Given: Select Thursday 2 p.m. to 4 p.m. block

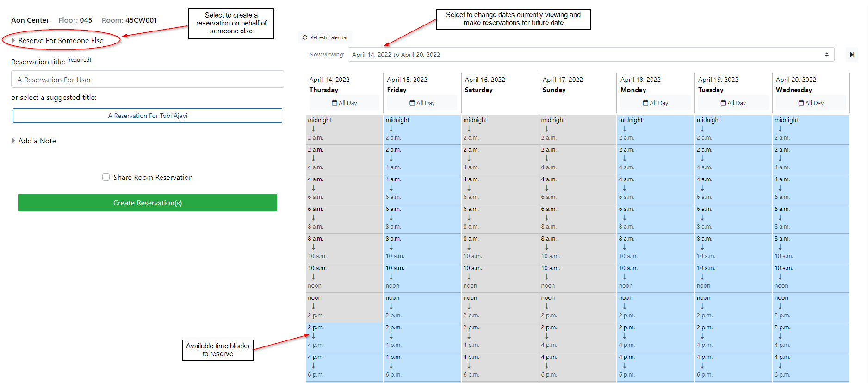Looking at the screenshot, I should pos(344,337).
